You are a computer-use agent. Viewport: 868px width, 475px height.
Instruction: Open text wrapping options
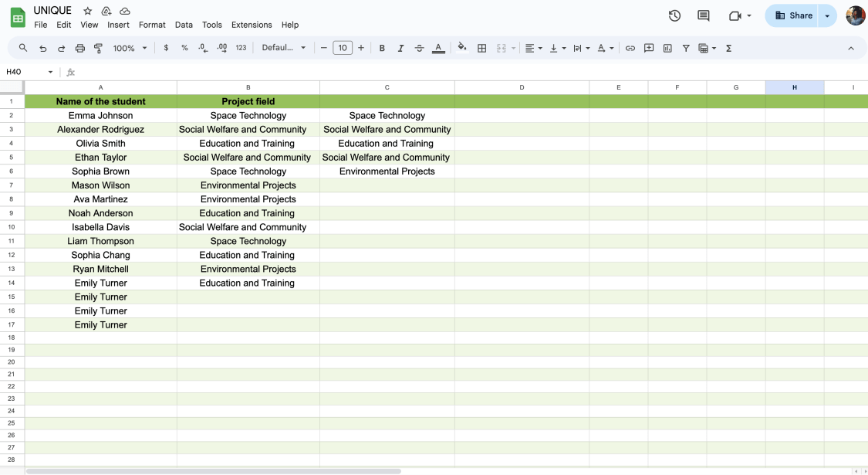[581, 48]
